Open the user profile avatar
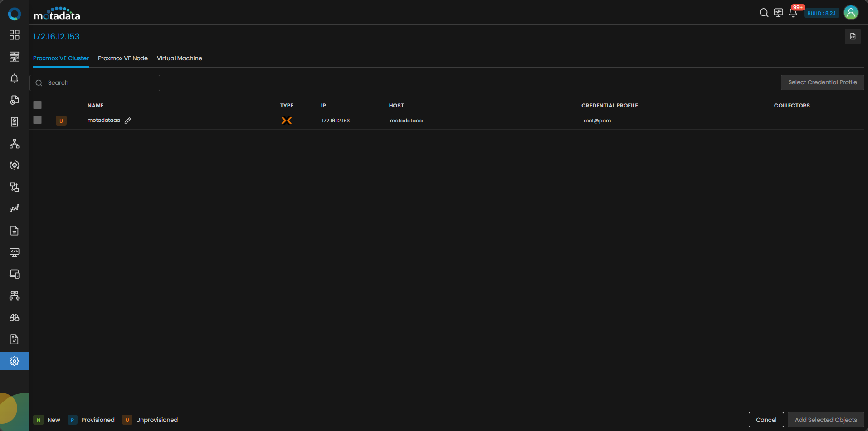The image size is (868, 431). pos(851,13)
